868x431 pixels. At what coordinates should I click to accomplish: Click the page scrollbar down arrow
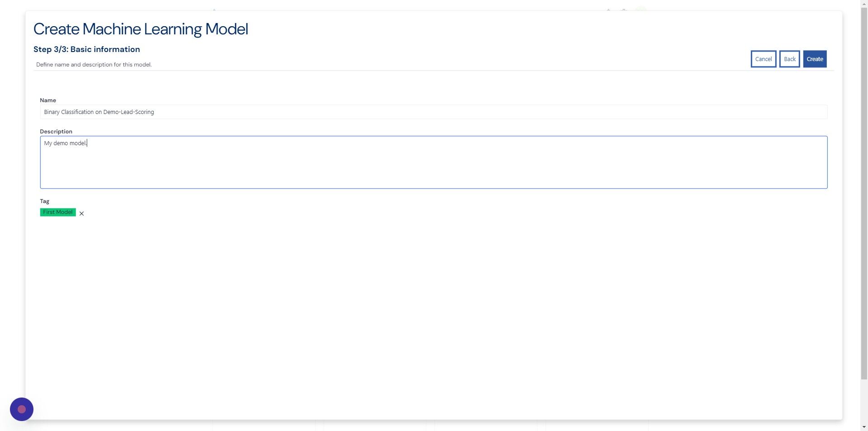864,426
